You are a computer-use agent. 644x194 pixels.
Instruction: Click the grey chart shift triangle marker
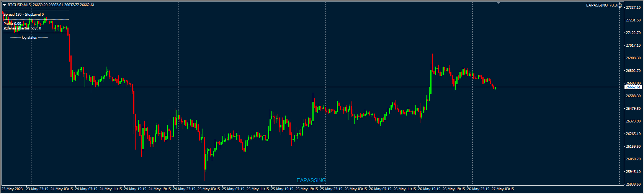pyautogui.click(x=499, y=3)
